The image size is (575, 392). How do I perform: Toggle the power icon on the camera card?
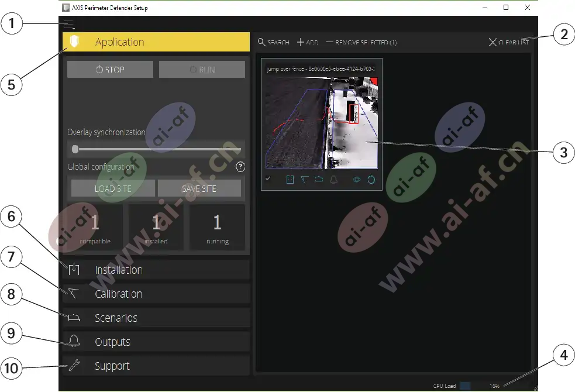pos(371,179)
